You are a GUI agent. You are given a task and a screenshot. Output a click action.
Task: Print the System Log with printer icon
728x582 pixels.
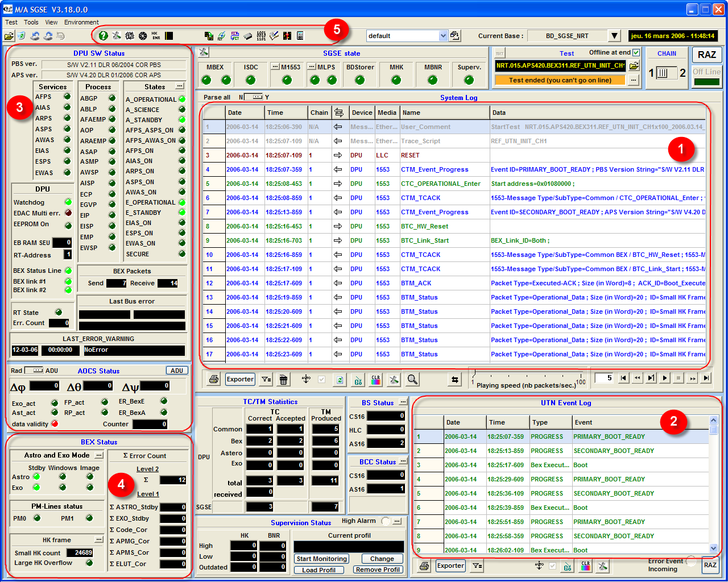214,379
